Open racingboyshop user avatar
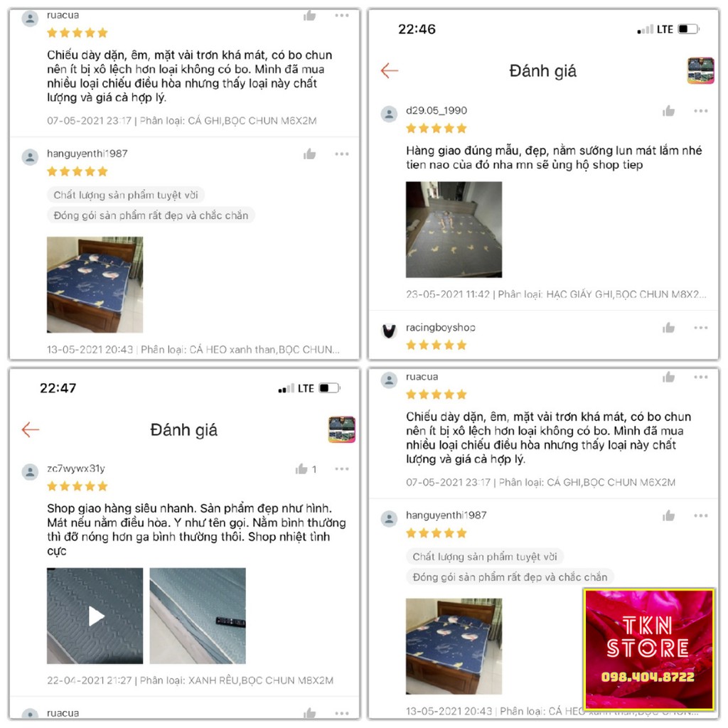728x728 pixels. [389, 331]
